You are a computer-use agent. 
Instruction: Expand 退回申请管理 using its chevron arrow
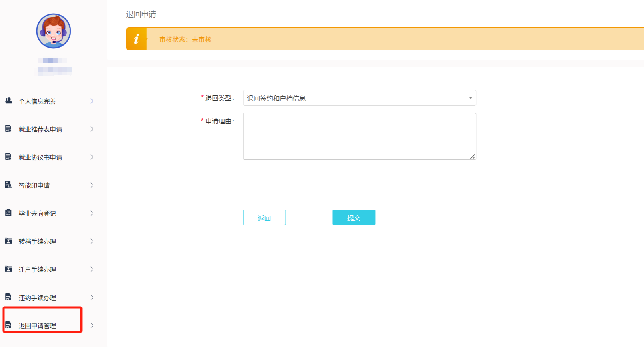tap(92, 325)
